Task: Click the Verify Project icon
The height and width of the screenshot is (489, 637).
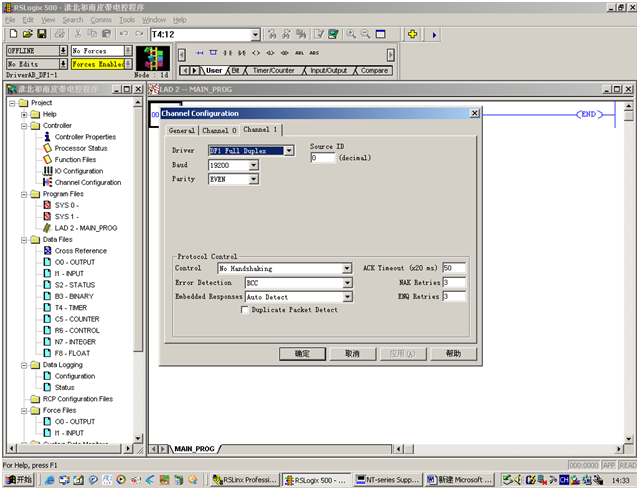Action: point(334,35)
